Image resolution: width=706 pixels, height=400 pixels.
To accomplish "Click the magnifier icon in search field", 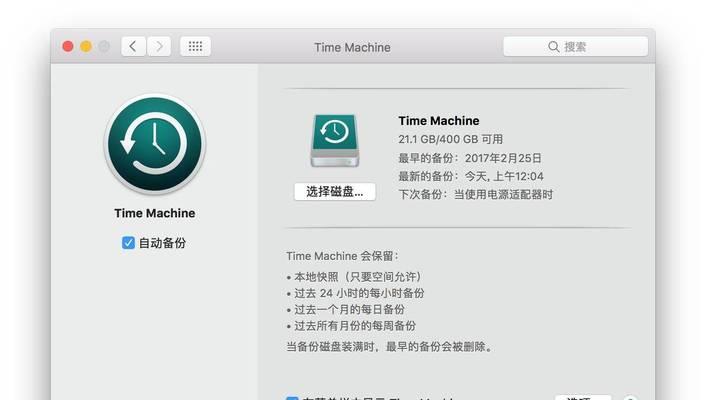I will tap(553, 46).
